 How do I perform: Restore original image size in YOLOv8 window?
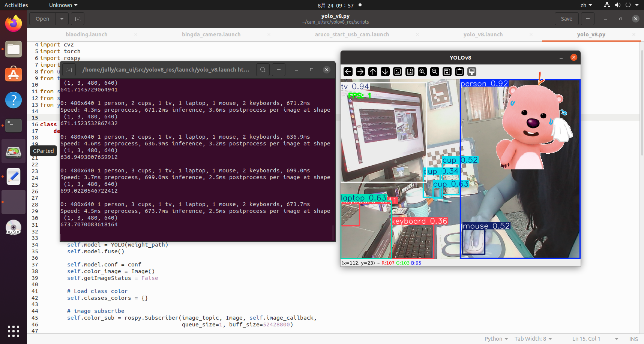pyautogui.click(x=398, y=72)
